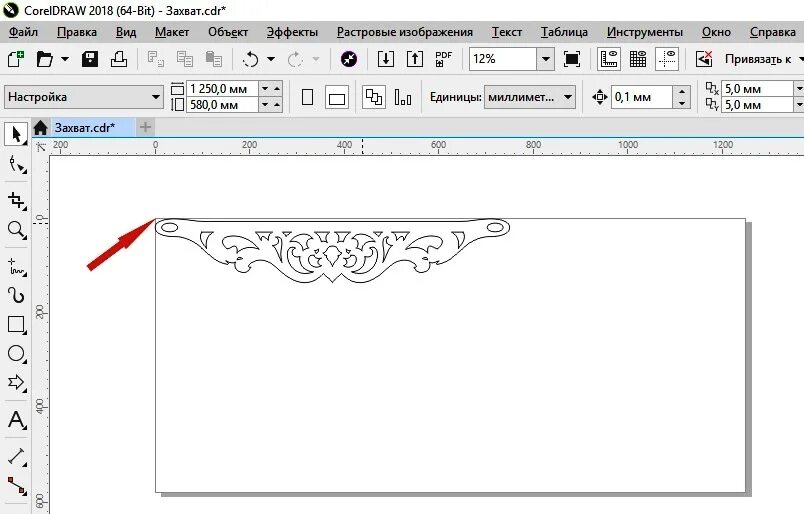
Task: Click the Redo arrow icon
Action: (295, 59)
